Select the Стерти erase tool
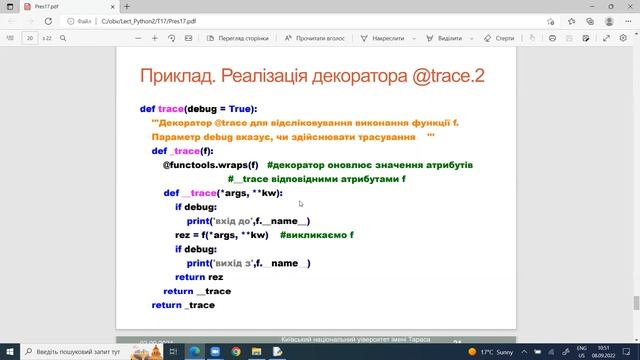The width and height of the screenshot is (640, 360). (499, 38)
